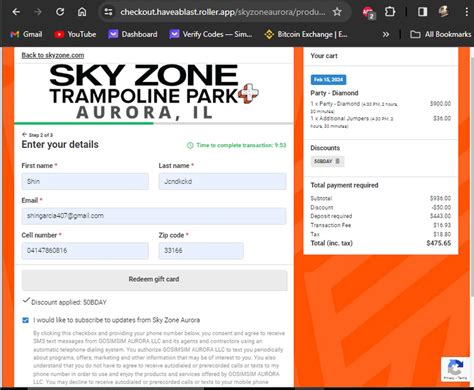Remove 50BDAY discount with trash icon
Screen dimensions: 474x390
(x=337, y=161)
